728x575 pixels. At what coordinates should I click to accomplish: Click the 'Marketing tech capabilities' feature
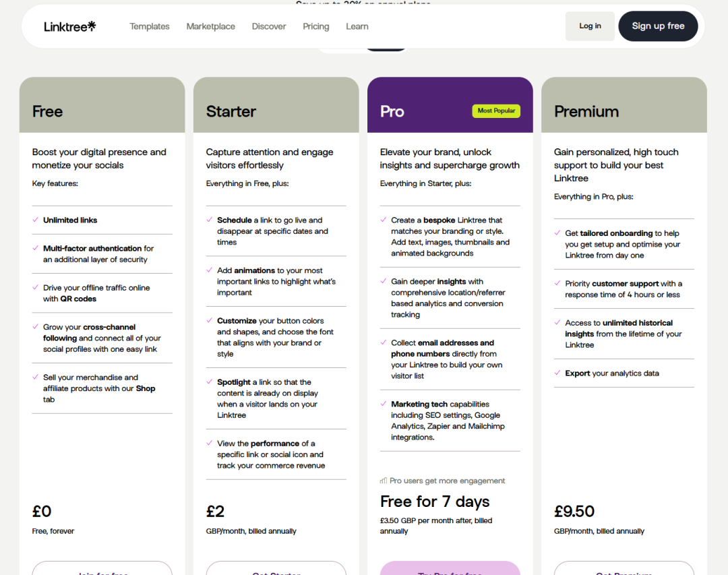point(448,421)
